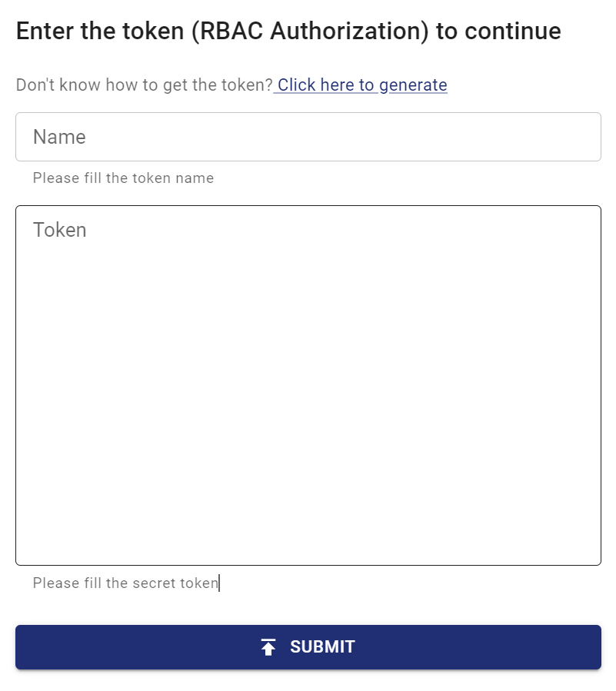
Task: Click the "Enter the token" heading
Action: pyautogui.click(x=288, y=32)
